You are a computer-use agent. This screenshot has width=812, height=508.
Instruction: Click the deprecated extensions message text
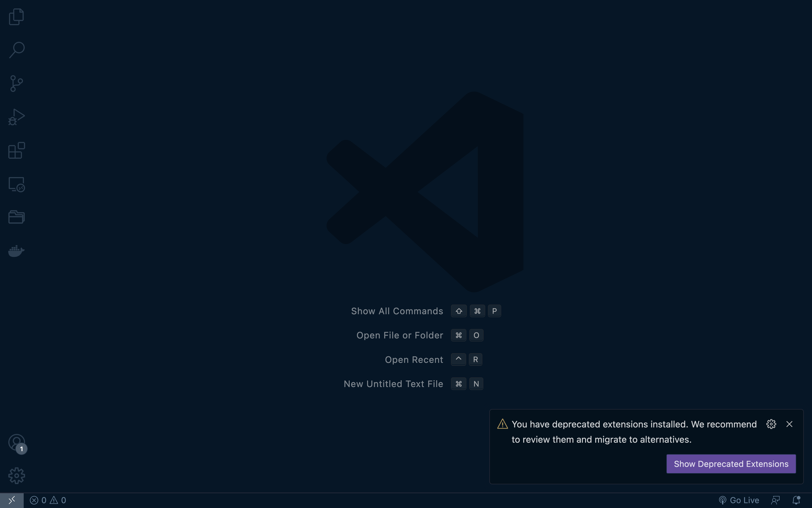coord(634,432)
